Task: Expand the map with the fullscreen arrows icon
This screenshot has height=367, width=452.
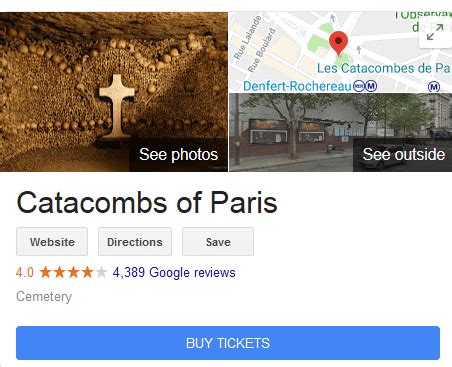Action: (435, 32)
